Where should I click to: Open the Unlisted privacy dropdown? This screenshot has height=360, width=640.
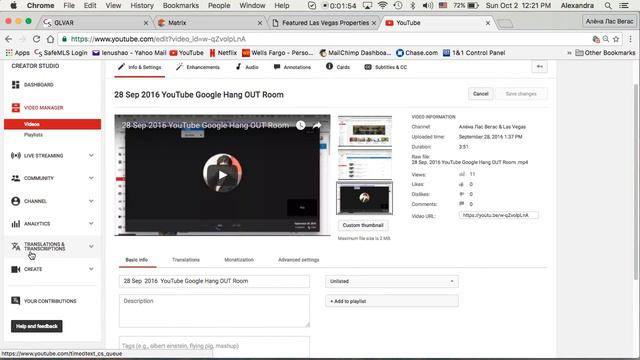[x=391, y=281]
